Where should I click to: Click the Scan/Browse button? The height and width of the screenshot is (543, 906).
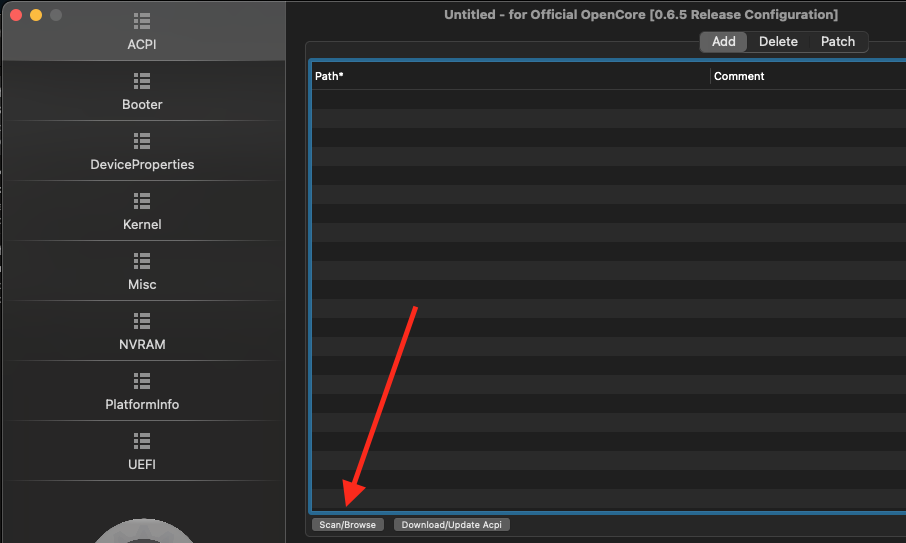[347, 525]
